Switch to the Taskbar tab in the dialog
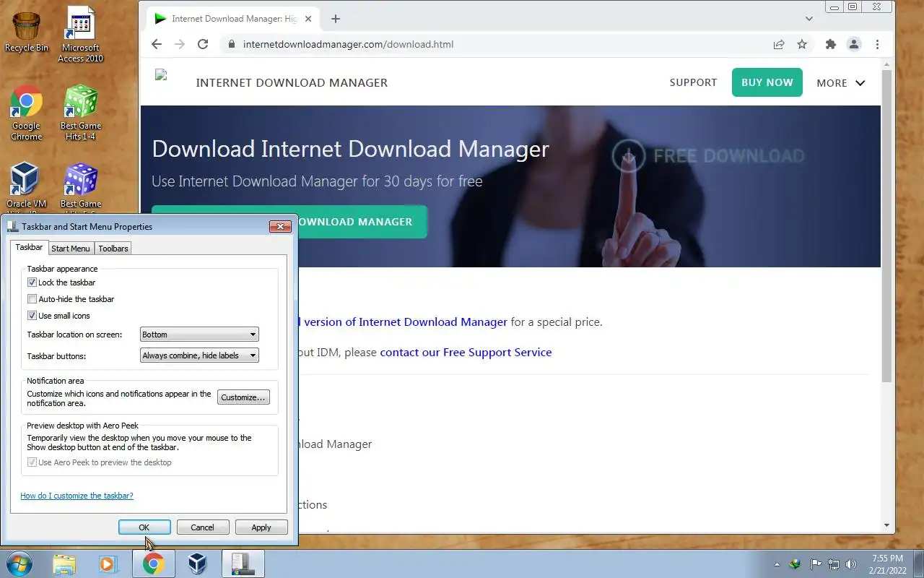 29,247
